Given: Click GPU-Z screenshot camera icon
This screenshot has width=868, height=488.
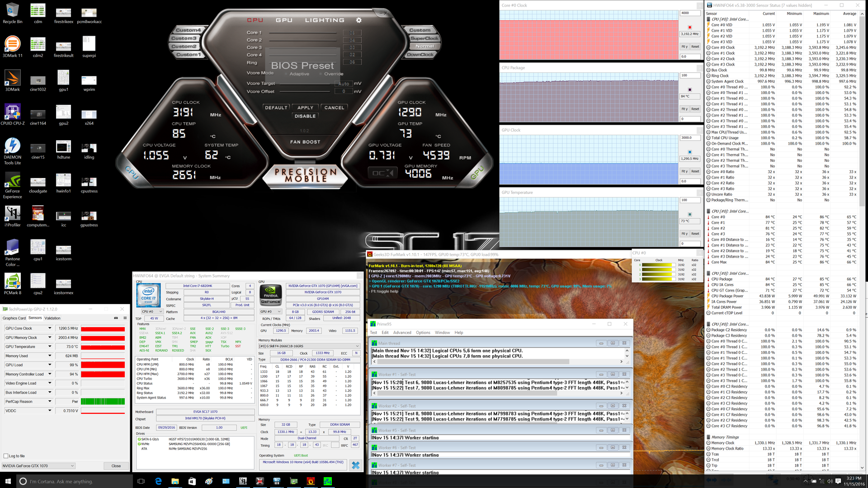Looking at the screenshot, I should (116, 318).
